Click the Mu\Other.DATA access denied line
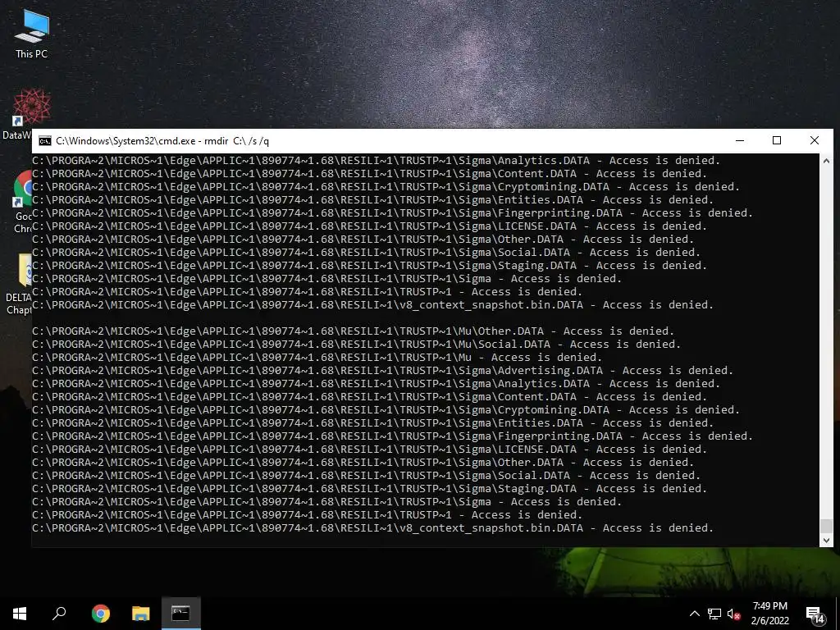The width and height of the screenshot is (840, 630). 353,331
